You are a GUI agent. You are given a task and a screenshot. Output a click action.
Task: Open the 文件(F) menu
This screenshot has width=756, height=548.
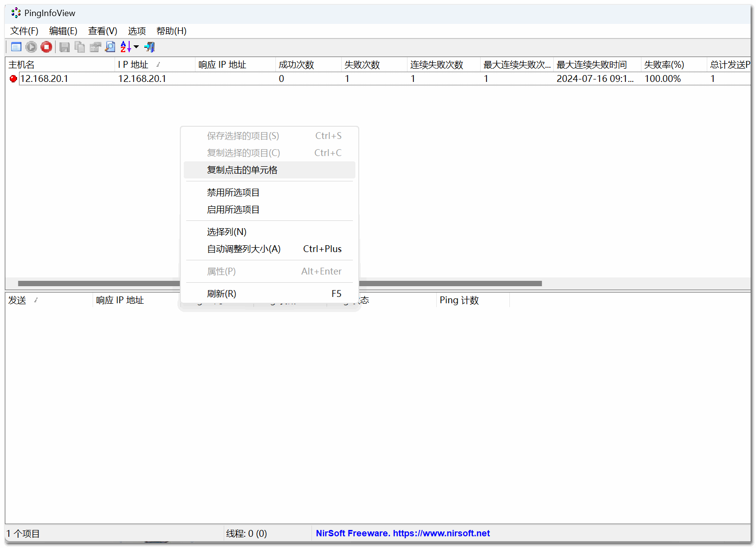coord(24,31)
